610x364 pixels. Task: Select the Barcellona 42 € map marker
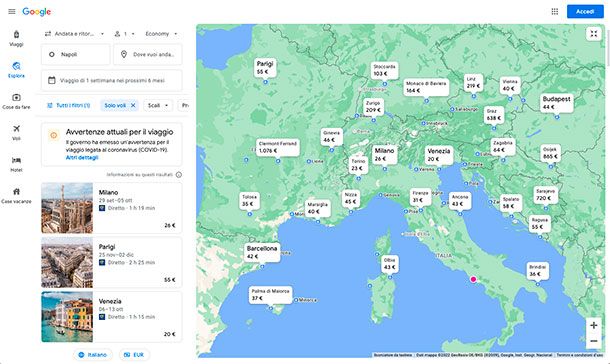[262, 252]
